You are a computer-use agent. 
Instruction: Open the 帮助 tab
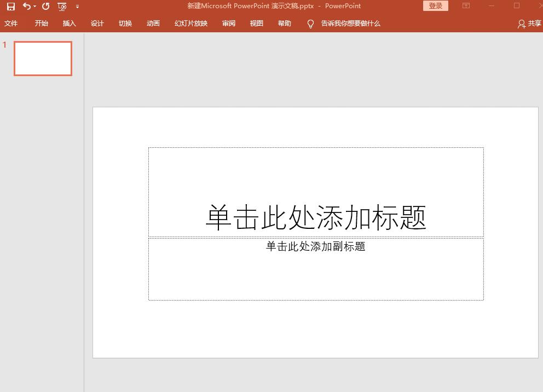tap(284, 24)
